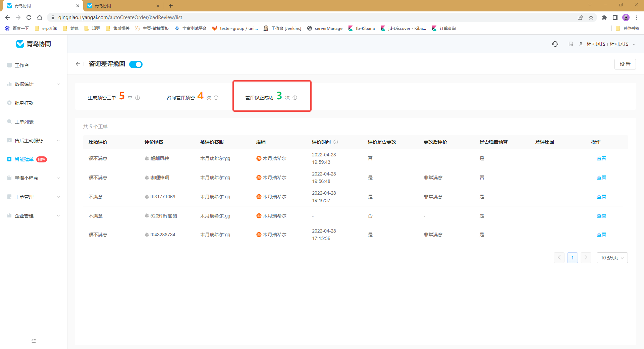Screen dimensions: 644x349
Task: Expand 工单管理 sidebar menu
Action: 34,197
